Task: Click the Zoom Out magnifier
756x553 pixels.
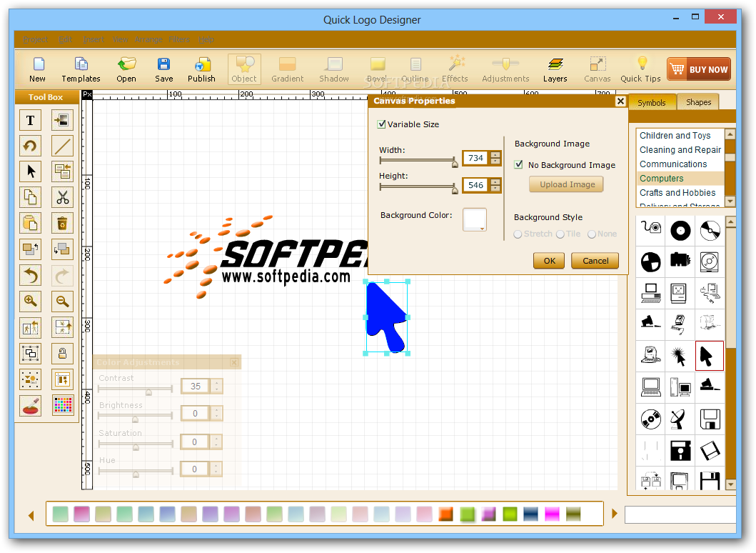Action: (63, 302)
